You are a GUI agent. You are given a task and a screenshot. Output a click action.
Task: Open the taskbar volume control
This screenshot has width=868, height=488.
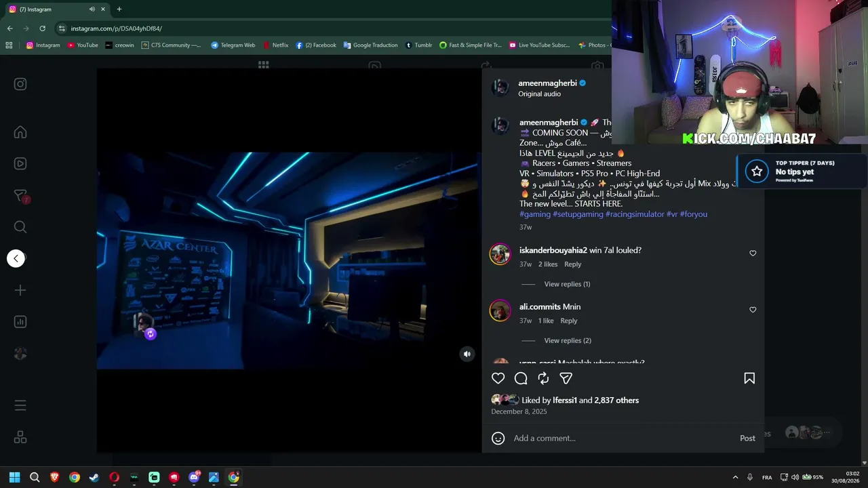click(795, 477)
